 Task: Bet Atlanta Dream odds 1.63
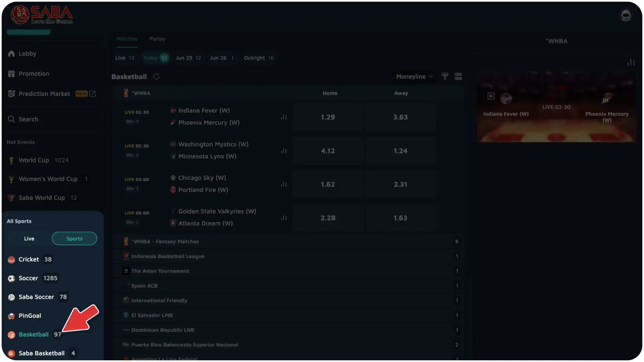point(400,218)
